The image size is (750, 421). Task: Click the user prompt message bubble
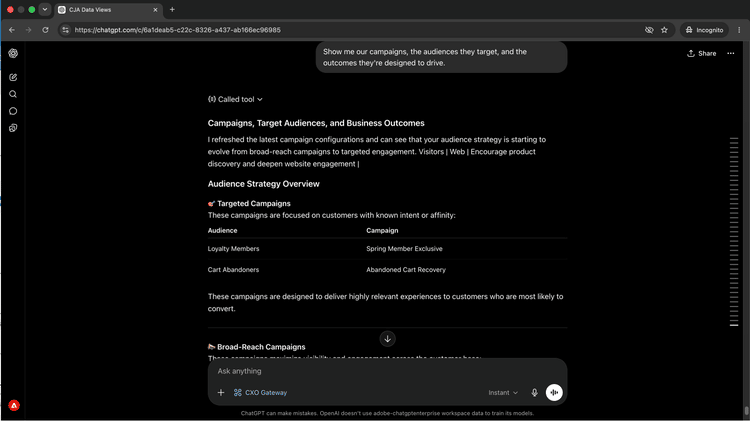441,57
